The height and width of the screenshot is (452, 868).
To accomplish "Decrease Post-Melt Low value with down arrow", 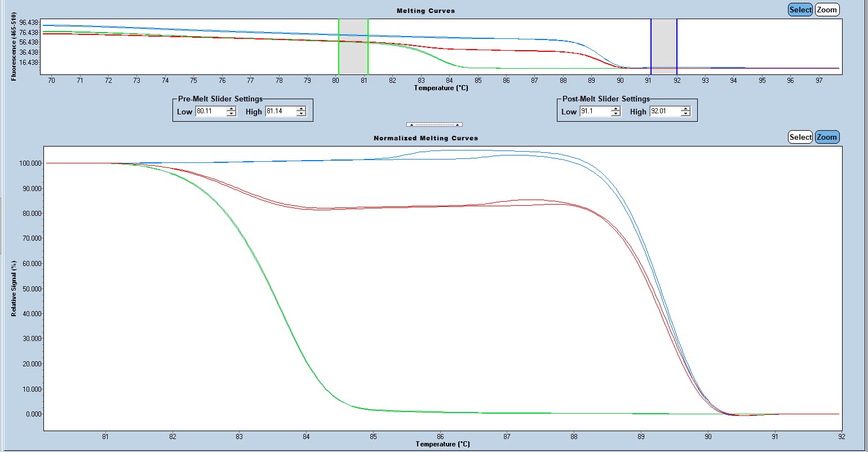I will coord(615,114).
